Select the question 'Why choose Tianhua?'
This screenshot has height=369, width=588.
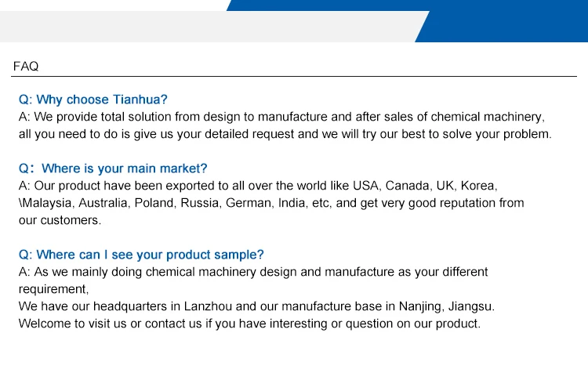click(93, 99)
